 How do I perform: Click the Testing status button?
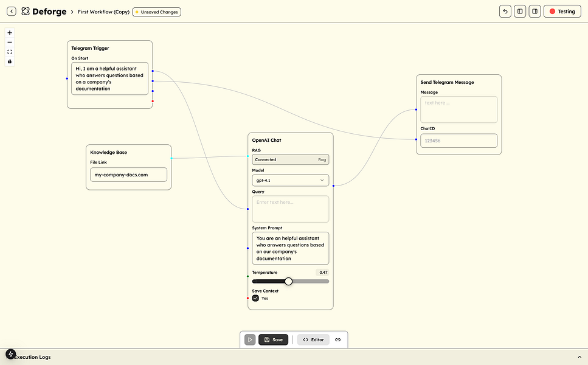(x=562, y=11)
